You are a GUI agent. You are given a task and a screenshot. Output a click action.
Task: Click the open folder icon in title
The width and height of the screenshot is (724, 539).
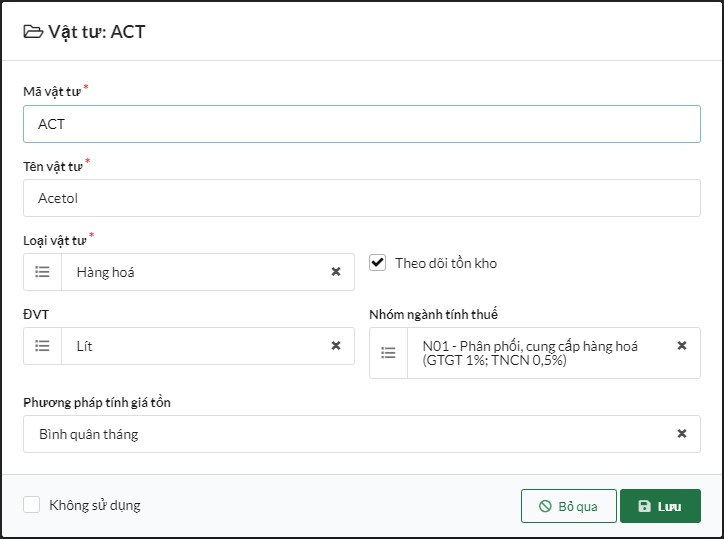click(x=33, y=32)
